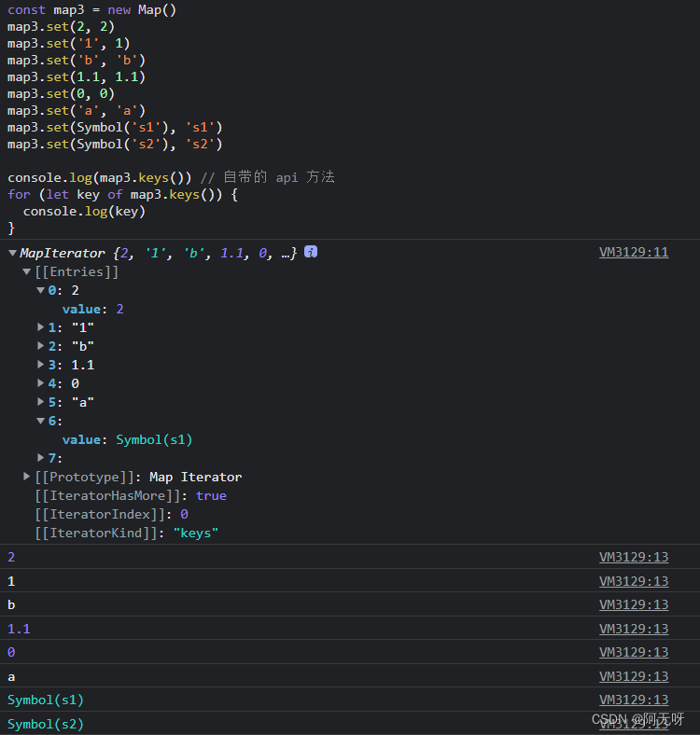Expand entry 5: "a"
This screenshot has width=700, height=735.
coord(41,402)
